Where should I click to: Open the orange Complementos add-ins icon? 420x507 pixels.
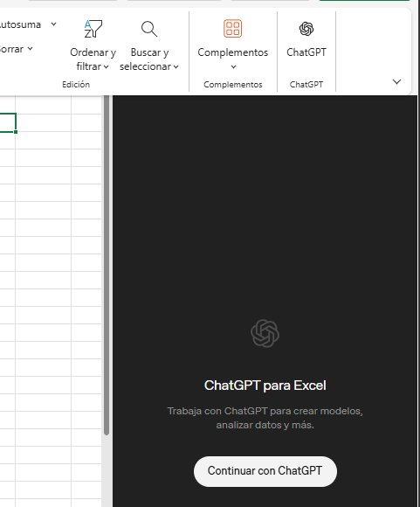click(232, 29)
